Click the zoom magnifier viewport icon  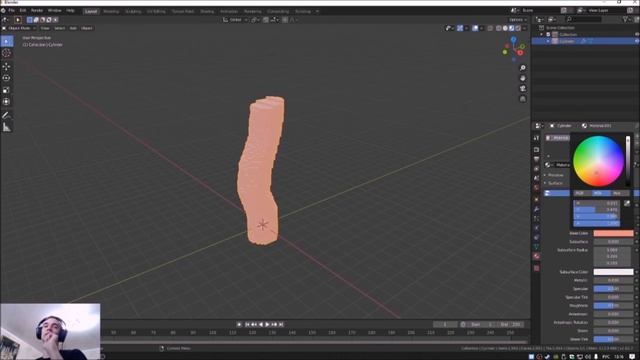pyautogui.click(x=522, y=68)
